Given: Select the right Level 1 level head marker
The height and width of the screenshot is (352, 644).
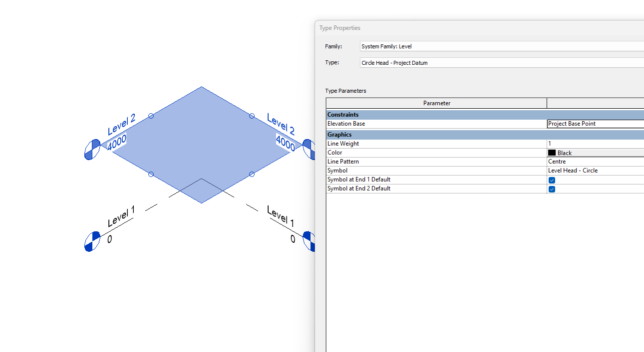Looking at the screenshot, I should pos(310,242).
